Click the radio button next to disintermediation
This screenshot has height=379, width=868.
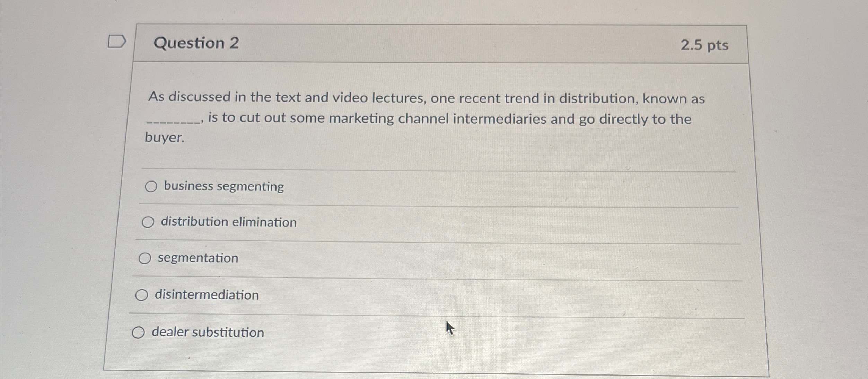click(142, 295)
